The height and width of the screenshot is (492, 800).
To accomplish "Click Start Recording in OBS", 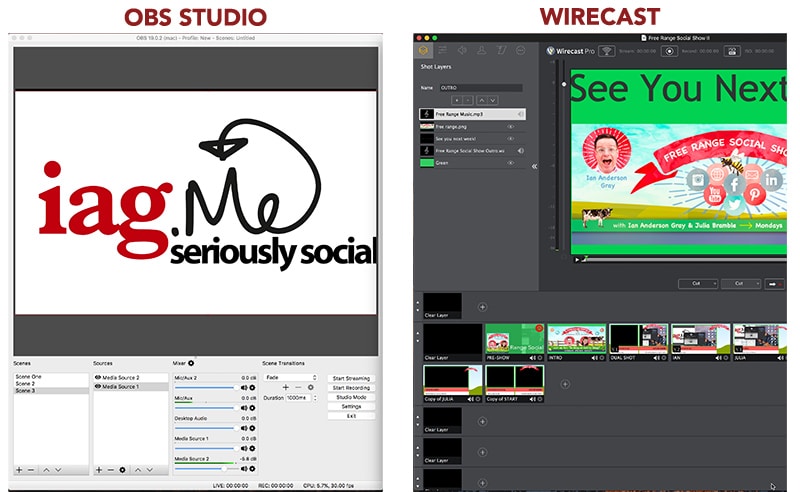I will click(x=351, y=388).
